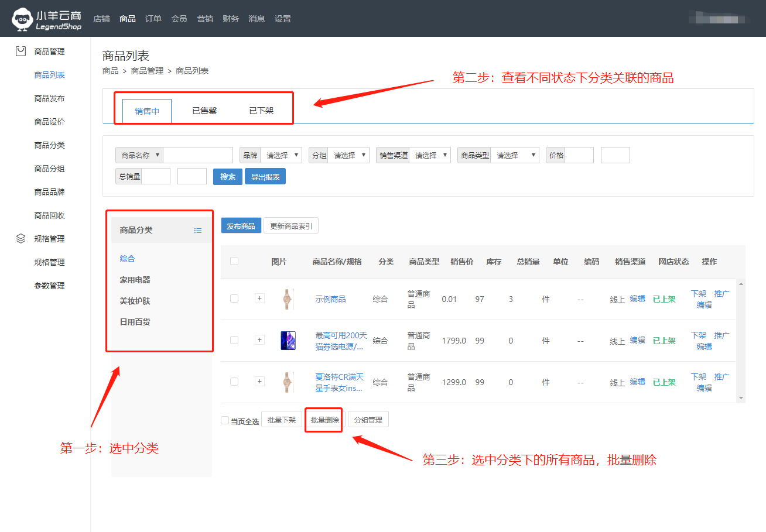Expand the 夏洛特CR满天星手表 row plus icon
Image resolution: width=766 pixels, height=532 pixels.
pyautogui.click(x=260, y=382)
